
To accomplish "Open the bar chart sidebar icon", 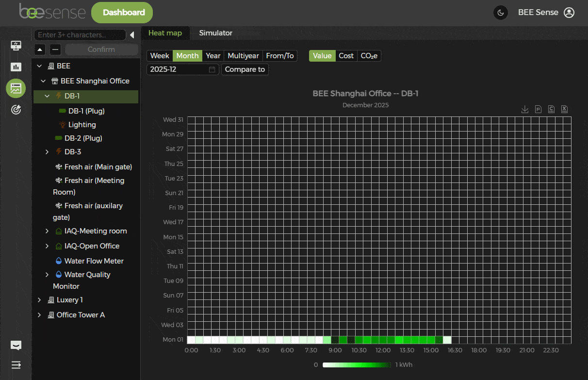I will [16, 67].
